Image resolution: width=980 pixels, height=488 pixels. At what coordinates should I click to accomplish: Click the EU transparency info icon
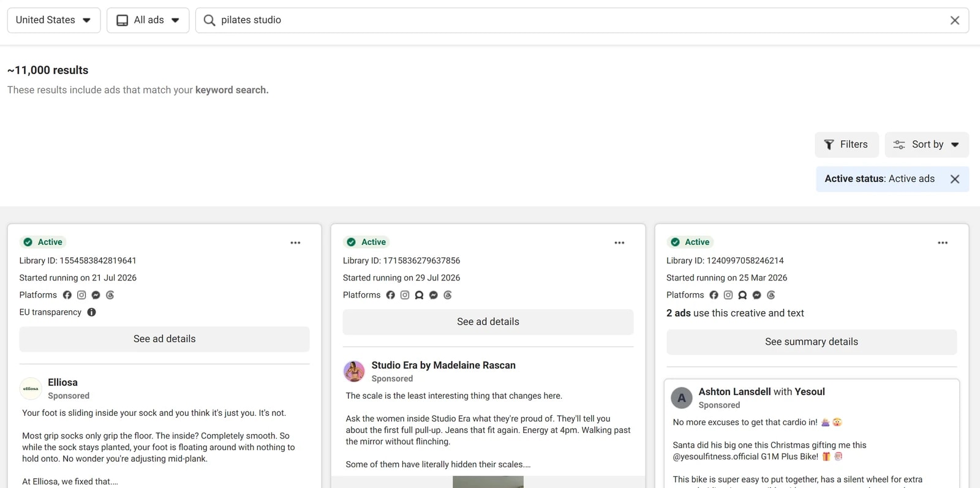click(92, 312)
